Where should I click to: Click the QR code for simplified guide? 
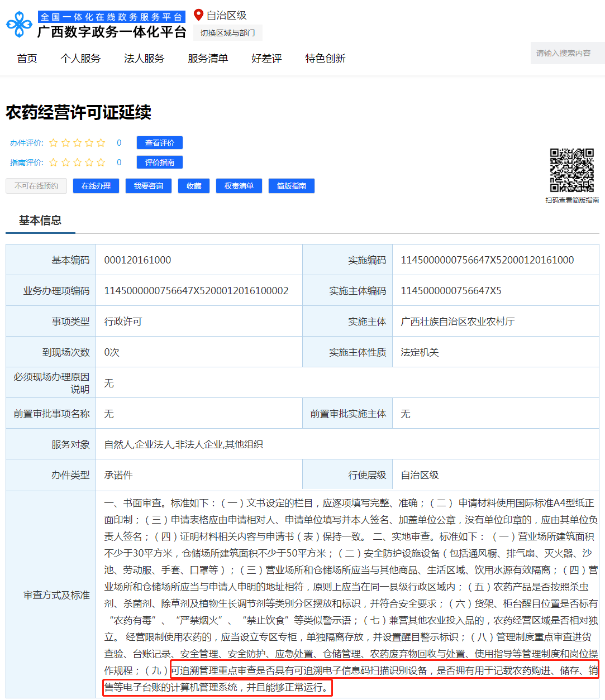point(571,170)
